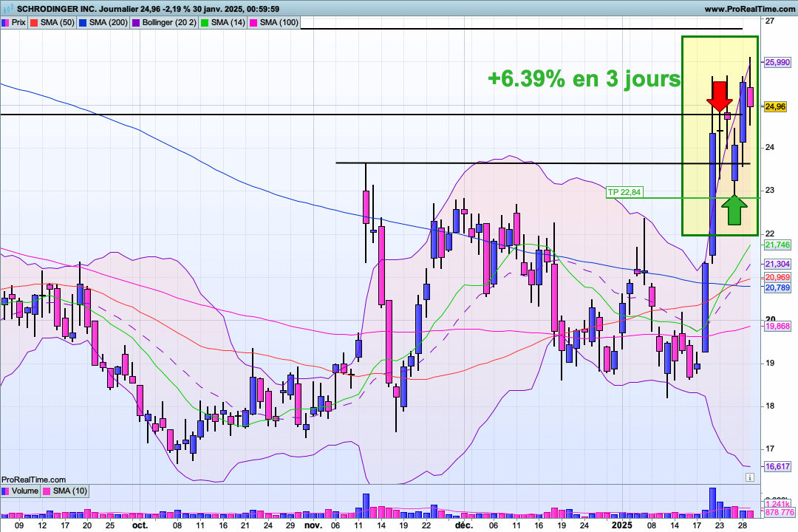Click the 1 241k volume value tag
Screen dimensions: 798x532
[x=777, y=504]
